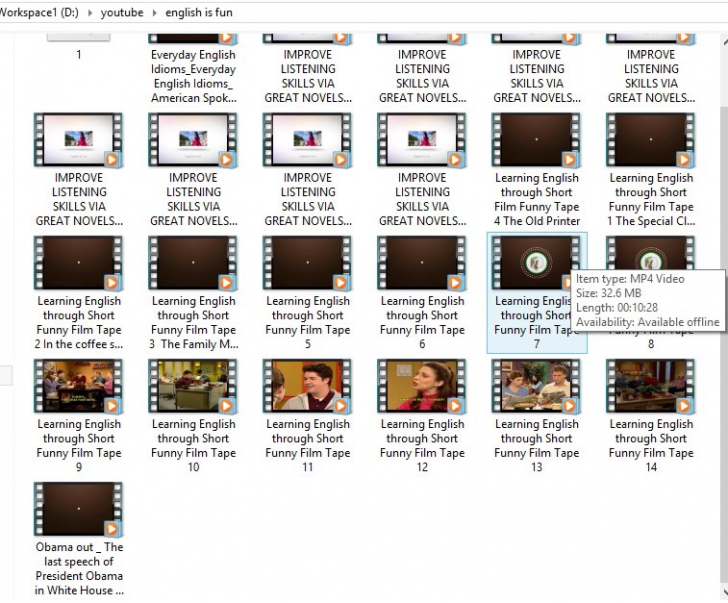
Task: Open dropdown arrow after youtube breadcrumb
Action: pos(154,13)
